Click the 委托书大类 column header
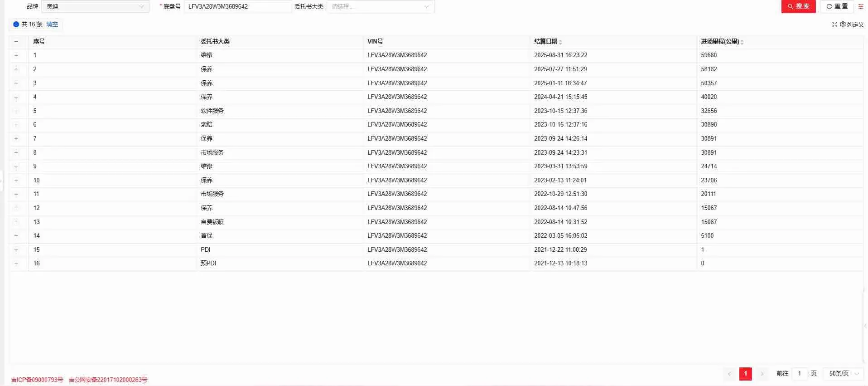This screenshot has width=868, height=386. 215,41
